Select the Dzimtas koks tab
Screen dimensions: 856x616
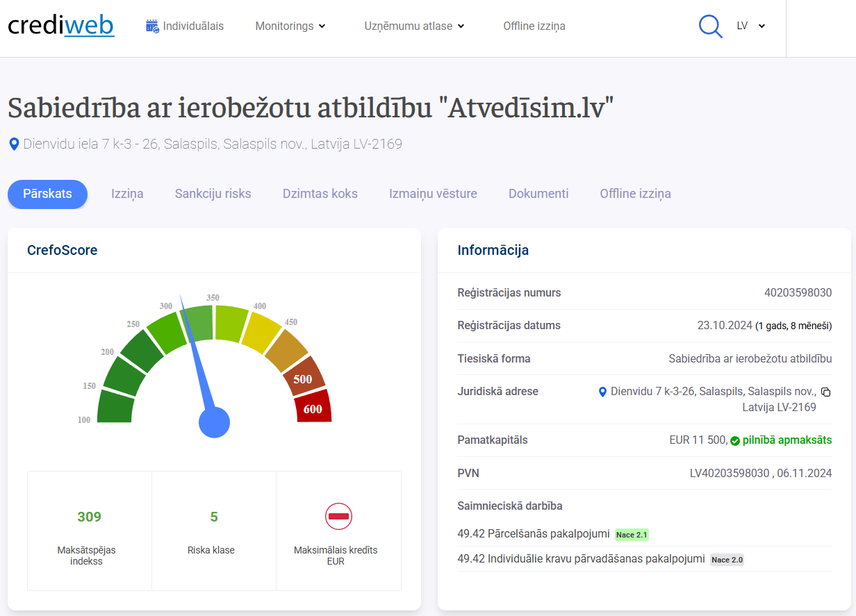(320, 194)
